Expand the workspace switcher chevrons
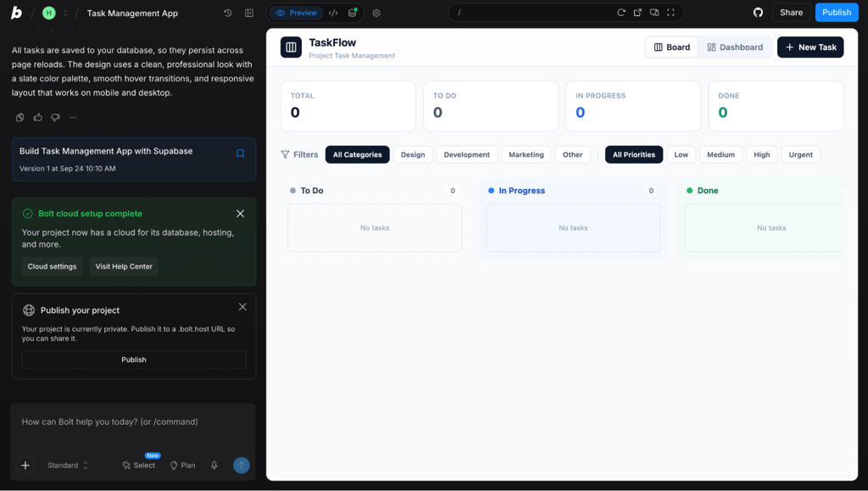Viewport: 868px width, 491px height. 65,13
